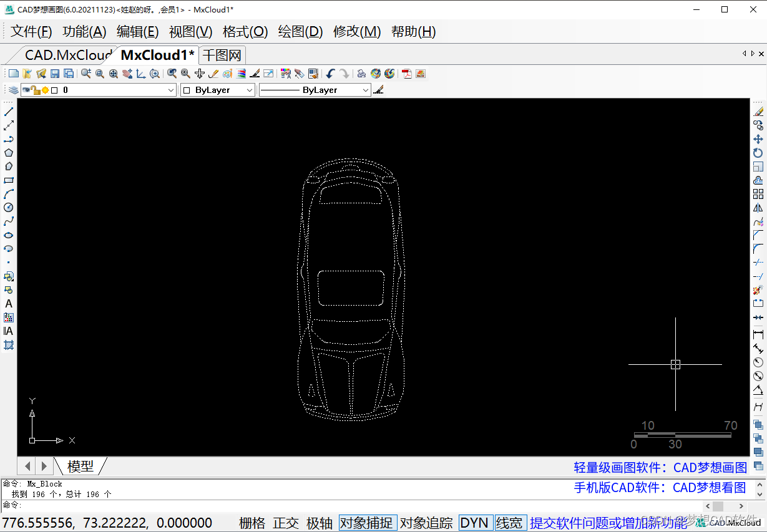Click next layout arrow near 模型

point(44,466)
